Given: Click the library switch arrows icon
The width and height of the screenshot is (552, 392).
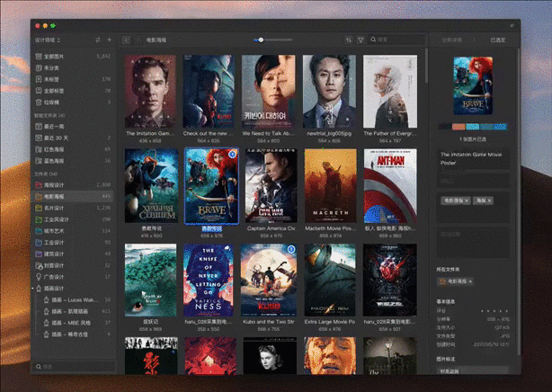Looking at the screenshot, I should tap(98, 40).
